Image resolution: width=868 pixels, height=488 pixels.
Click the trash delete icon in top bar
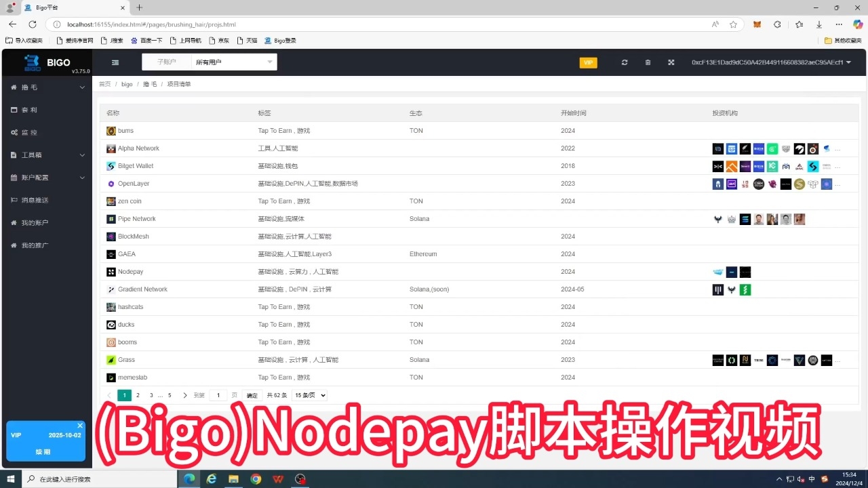648,62
